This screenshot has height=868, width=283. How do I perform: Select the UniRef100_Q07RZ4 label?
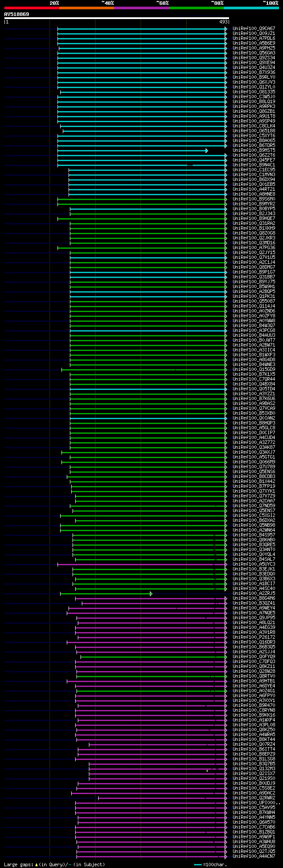[254, 745]
